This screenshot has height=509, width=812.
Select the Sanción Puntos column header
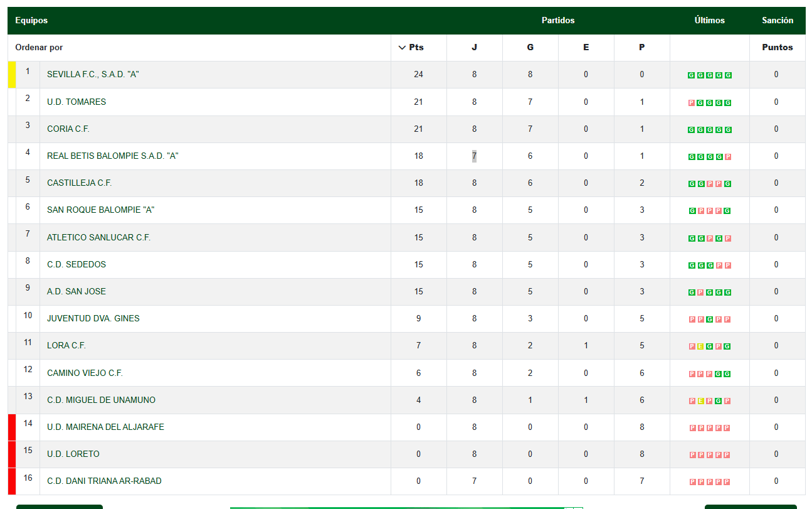[778, 47]
